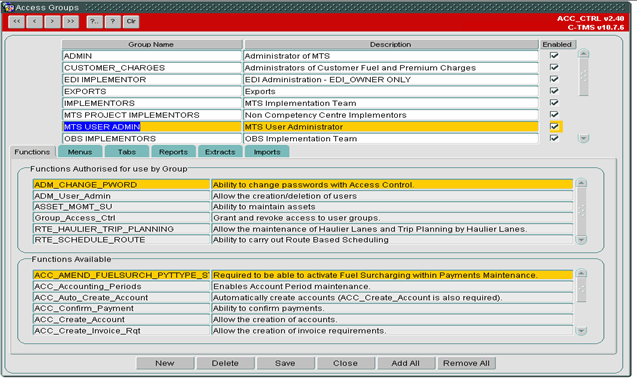Click the Add All button
Image resolution: width=637 pixels, height=378 pixels.
[x=405, y=363]
